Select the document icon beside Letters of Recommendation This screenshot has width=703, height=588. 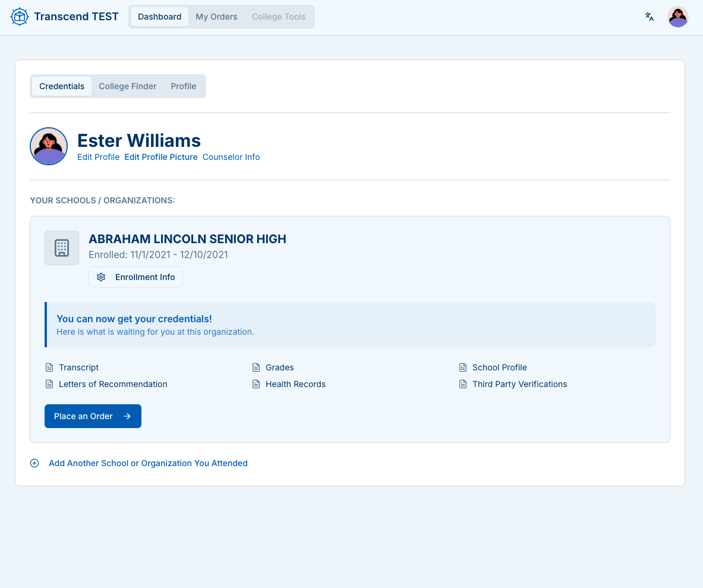(x=49, y=383)
